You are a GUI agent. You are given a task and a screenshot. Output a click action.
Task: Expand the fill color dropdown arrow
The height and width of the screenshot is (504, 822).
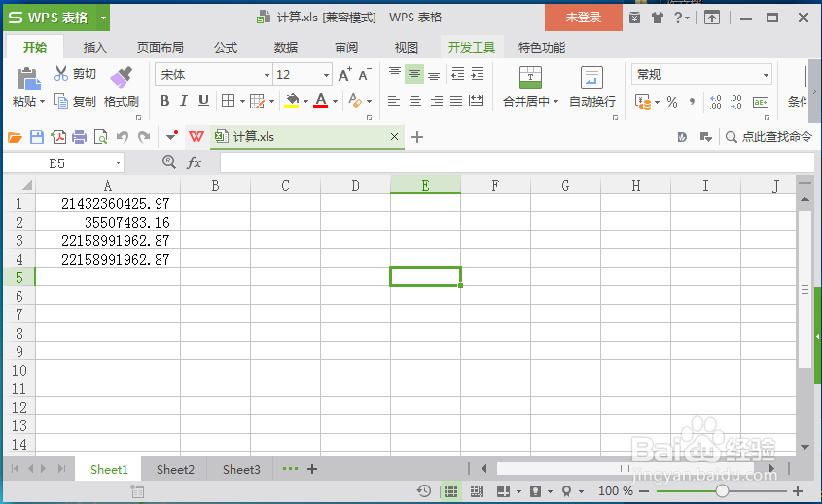(305, 101)
